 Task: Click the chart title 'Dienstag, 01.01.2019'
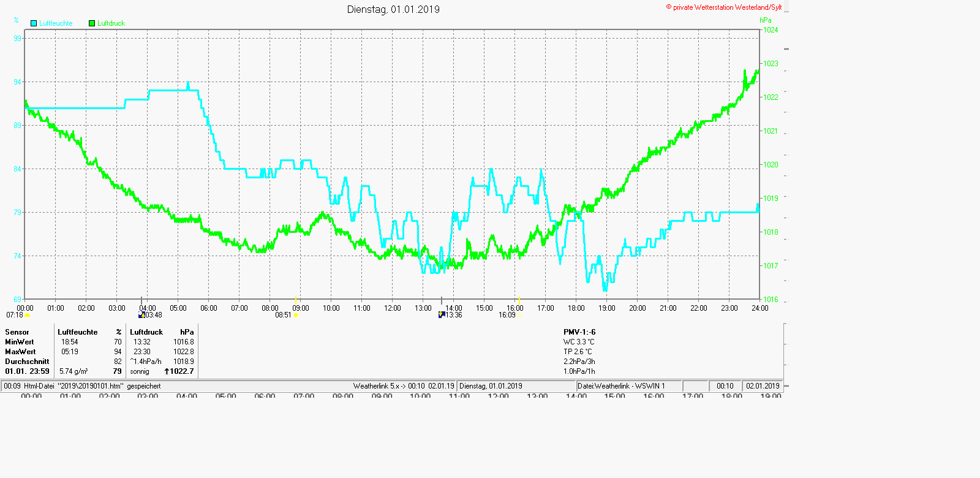tap(393, 9)
